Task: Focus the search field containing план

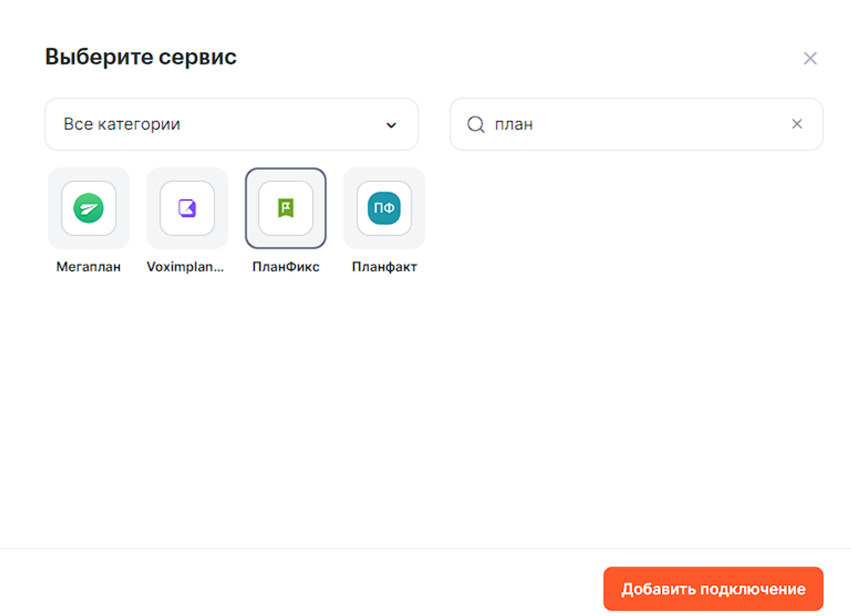Action: pyautogui.click(x=635, y=124)
